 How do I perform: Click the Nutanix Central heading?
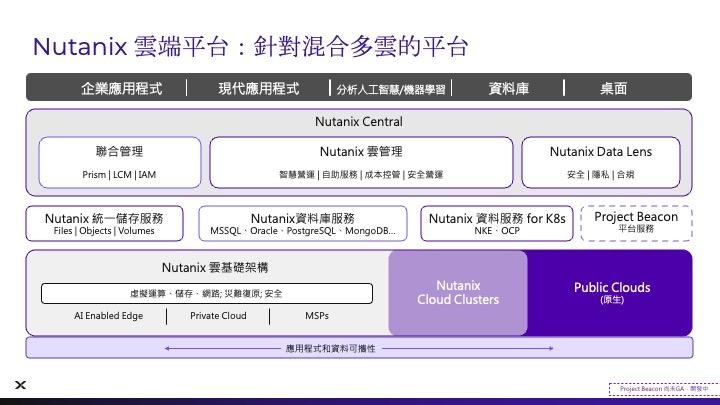[x=358, y=122]
